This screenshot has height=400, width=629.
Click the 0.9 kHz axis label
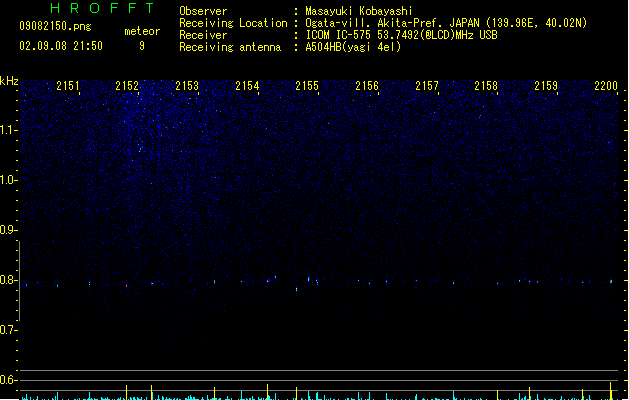pos(8,230)
